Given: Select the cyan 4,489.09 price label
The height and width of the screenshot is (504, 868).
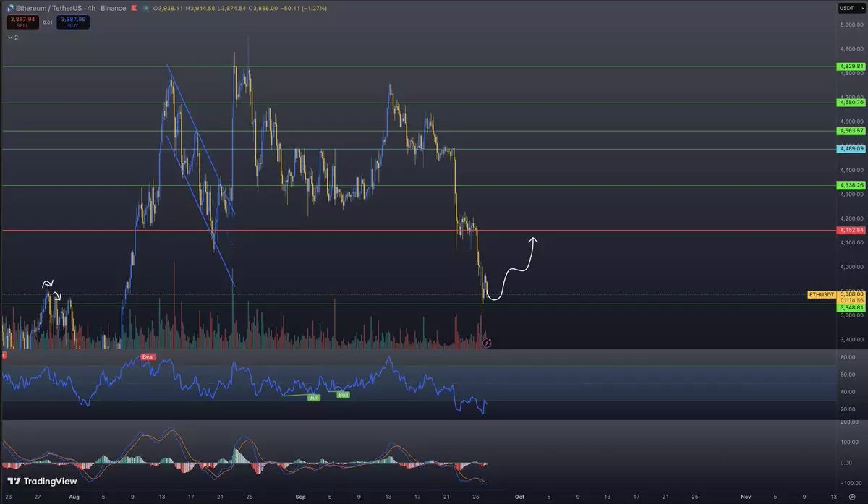Looking at the screenshot, I should (x=851, y=149).
